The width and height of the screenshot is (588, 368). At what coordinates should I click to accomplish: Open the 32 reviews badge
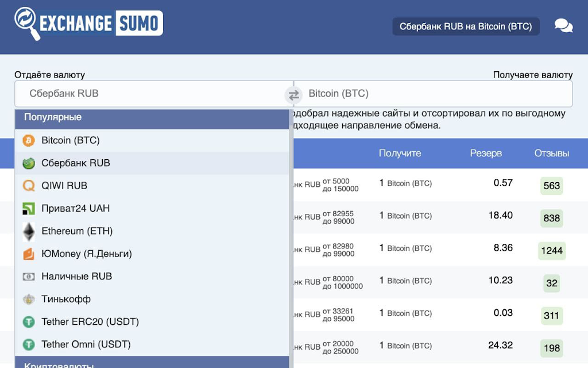pos(552,283)
